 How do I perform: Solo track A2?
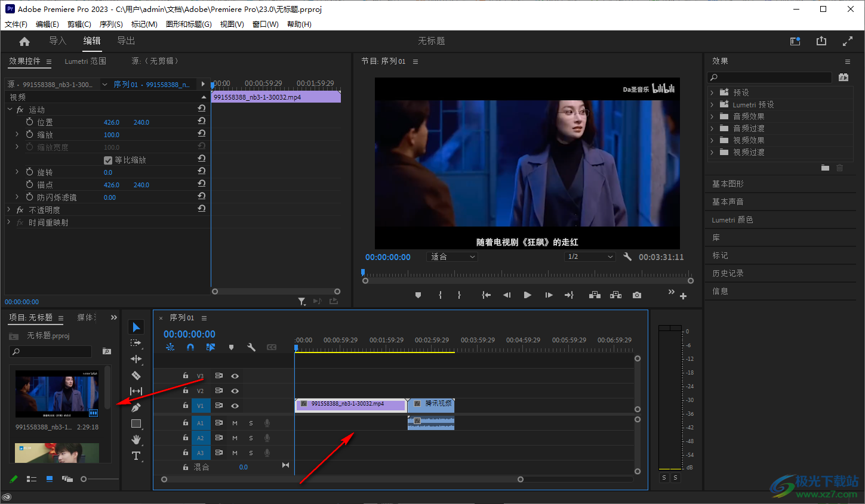[x=251, y=438]
